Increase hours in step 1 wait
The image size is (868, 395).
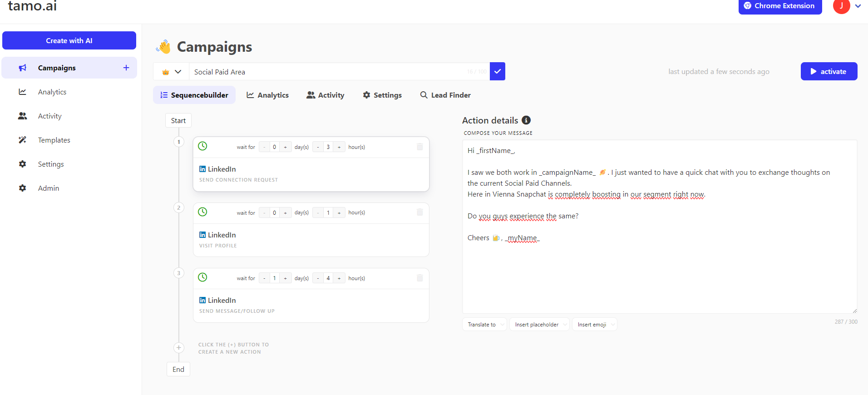point(339,147)
